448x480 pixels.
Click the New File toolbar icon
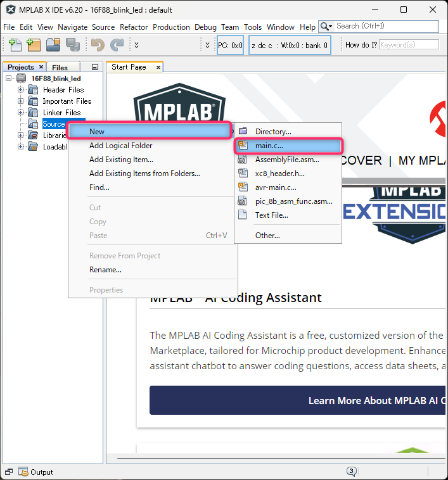point(15,45)
